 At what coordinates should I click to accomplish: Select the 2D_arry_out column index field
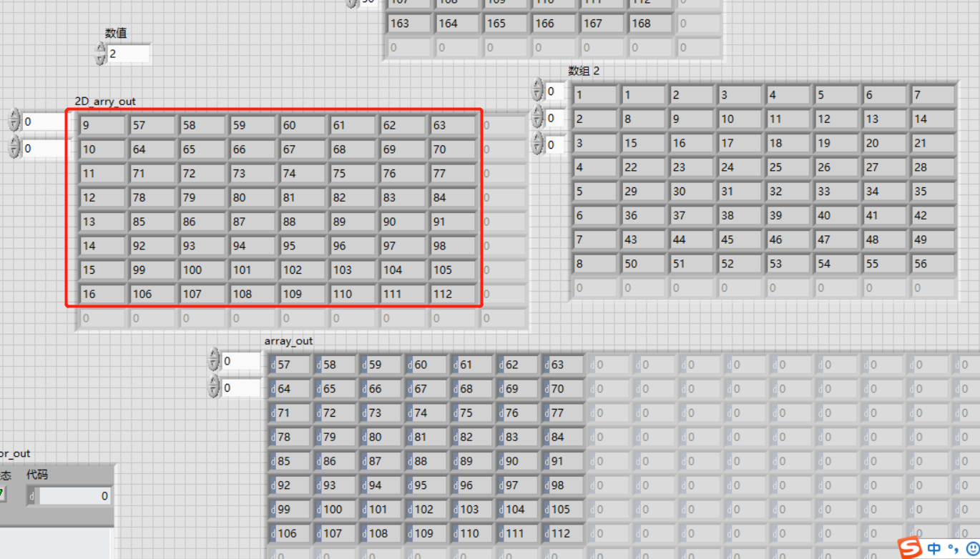click(x=44, y=148)
